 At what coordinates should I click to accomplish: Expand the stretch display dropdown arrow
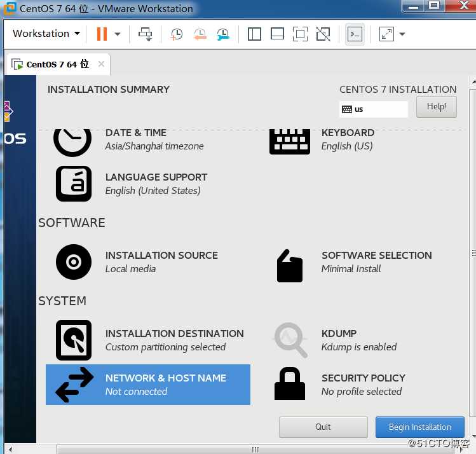click(x=402, y=34)
